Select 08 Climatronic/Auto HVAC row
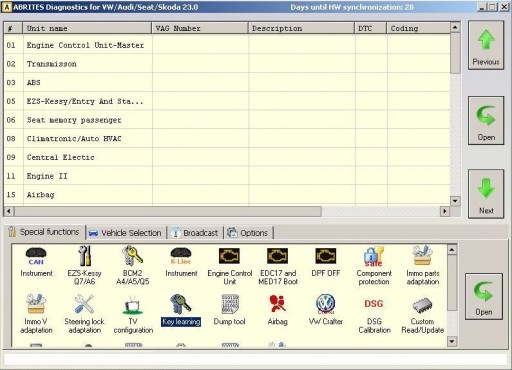The width and height of the screenshot is (512, 370). [x=227, y=138]
